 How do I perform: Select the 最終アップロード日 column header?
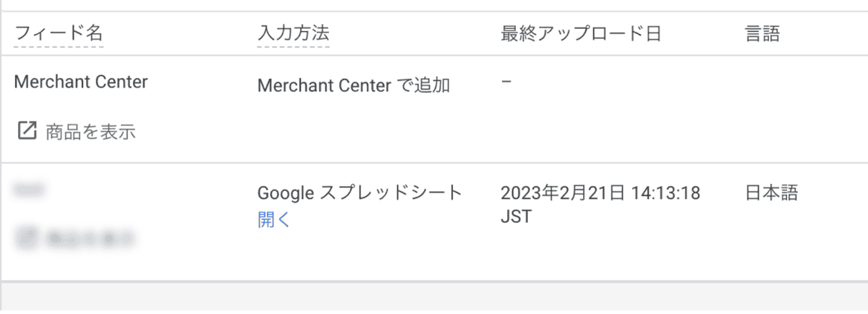[581, 33]
